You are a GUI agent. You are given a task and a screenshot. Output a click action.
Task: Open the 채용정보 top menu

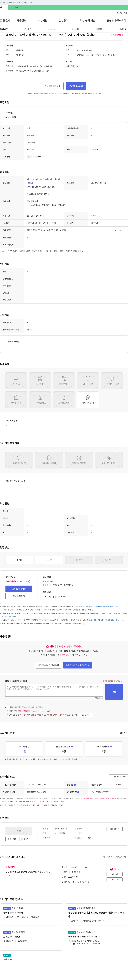pos(22,21)
